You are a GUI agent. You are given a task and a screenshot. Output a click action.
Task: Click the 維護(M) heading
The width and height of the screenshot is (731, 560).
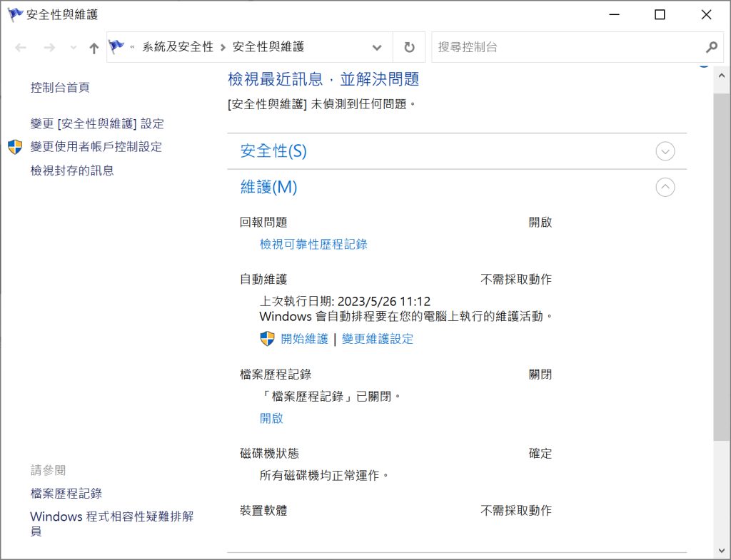(268, 187)
